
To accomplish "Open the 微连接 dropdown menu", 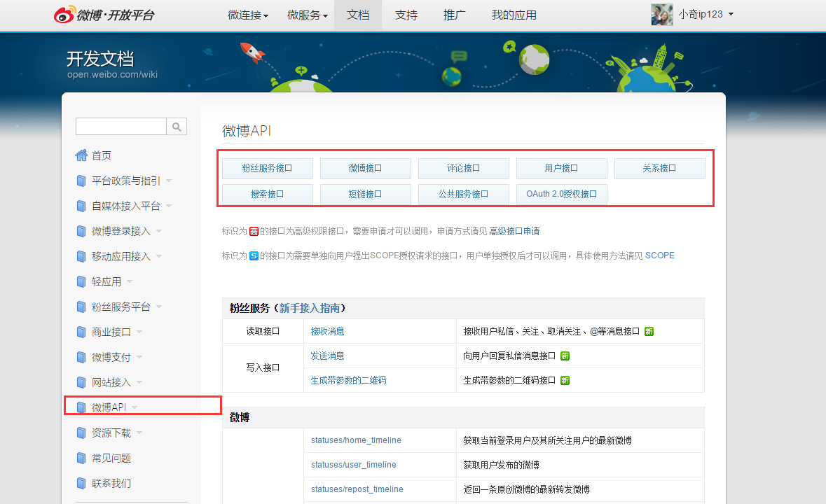I will pos(248,15).
